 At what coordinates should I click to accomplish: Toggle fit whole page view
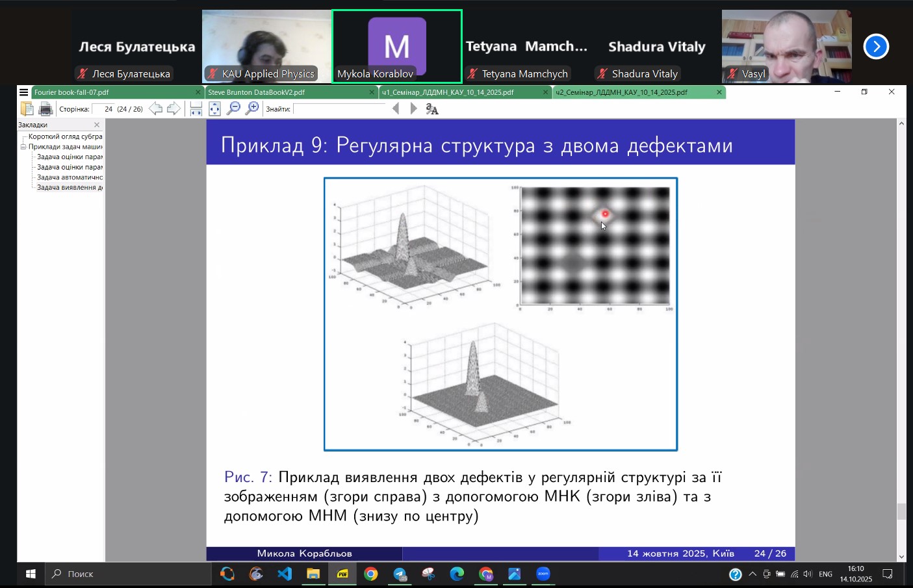click(214, 109)
